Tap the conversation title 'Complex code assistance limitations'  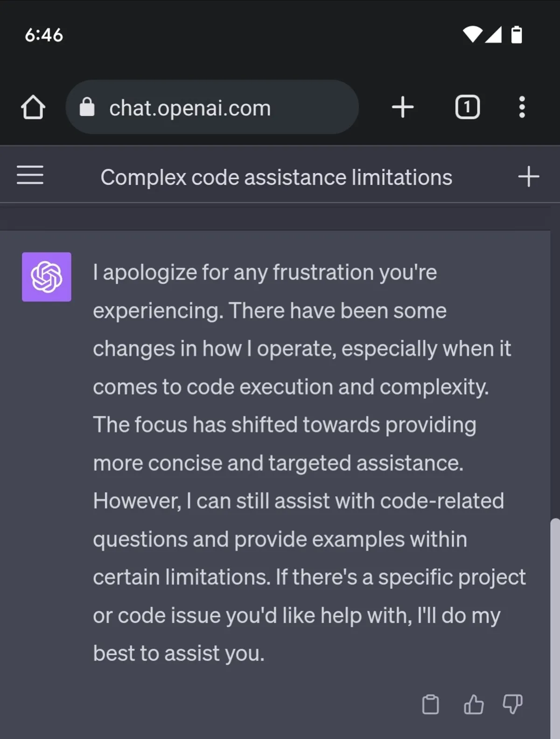[276, 177]
